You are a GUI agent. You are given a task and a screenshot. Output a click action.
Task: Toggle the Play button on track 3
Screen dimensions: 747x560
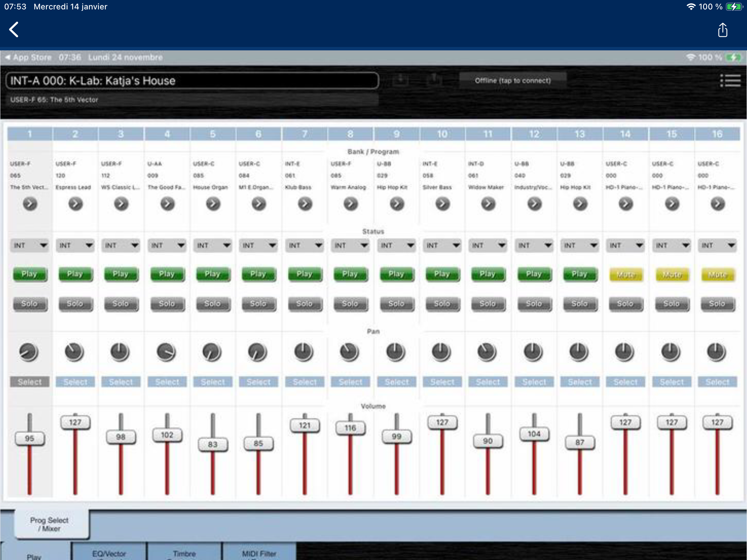pos(121,274)
